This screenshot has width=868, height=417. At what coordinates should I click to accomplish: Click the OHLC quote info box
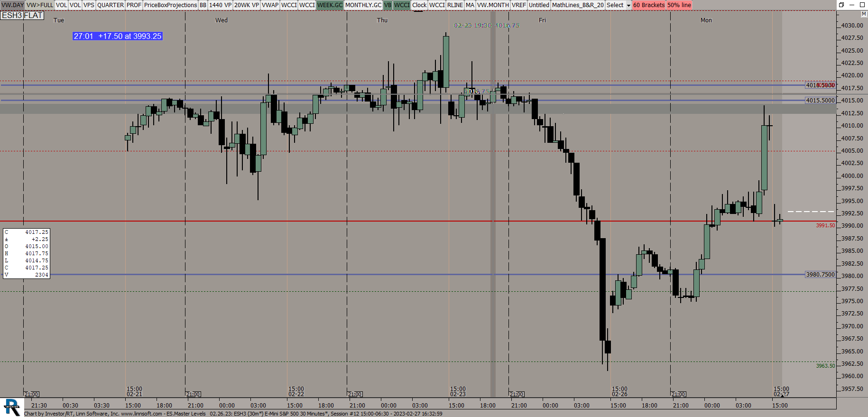26,253
